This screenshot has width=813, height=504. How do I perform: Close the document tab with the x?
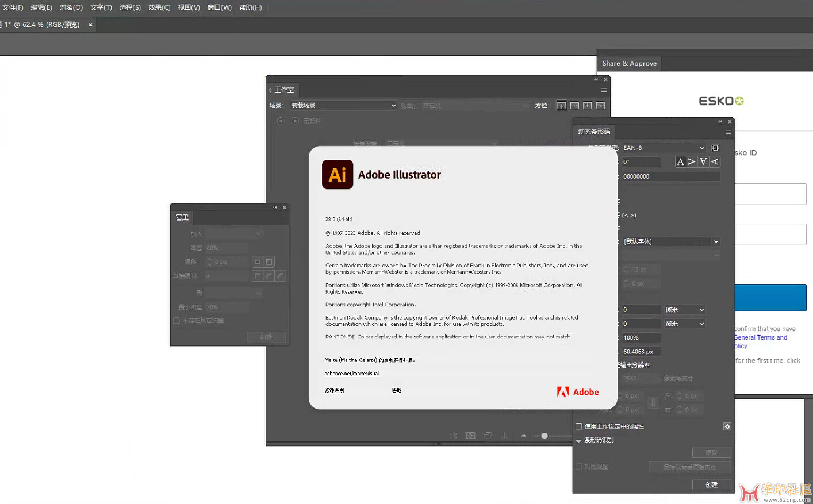tap(90, 25)
